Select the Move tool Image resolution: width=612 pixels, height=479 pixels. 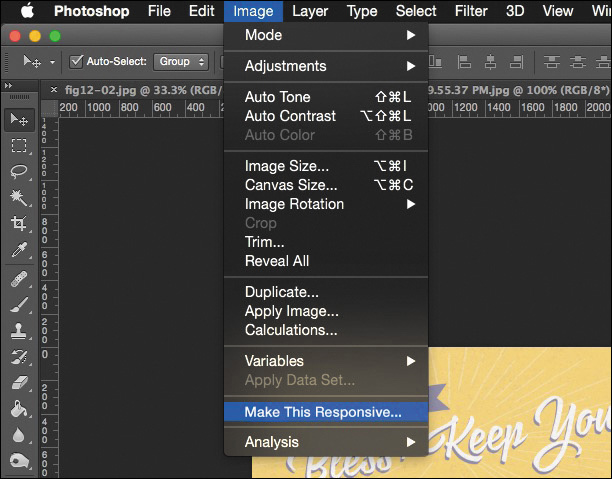19,120
